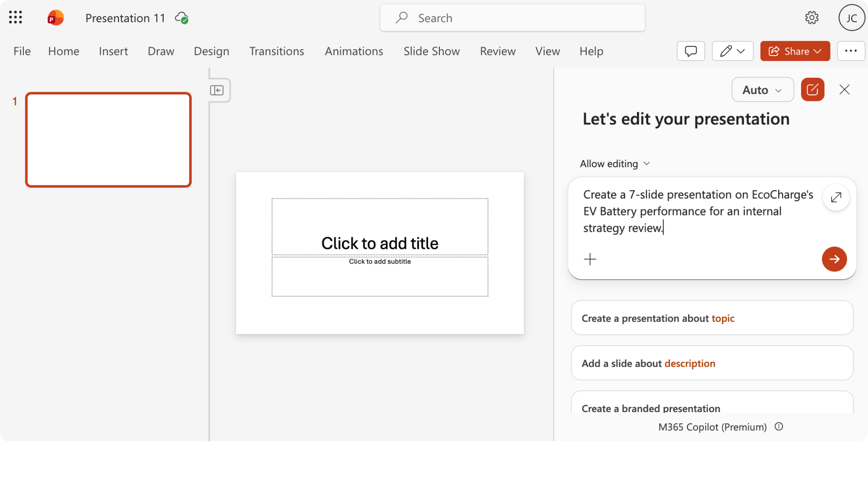Viewport: 868px width, 488px height.
Task: Open the JC account avatar
Action: click(852, 18)
